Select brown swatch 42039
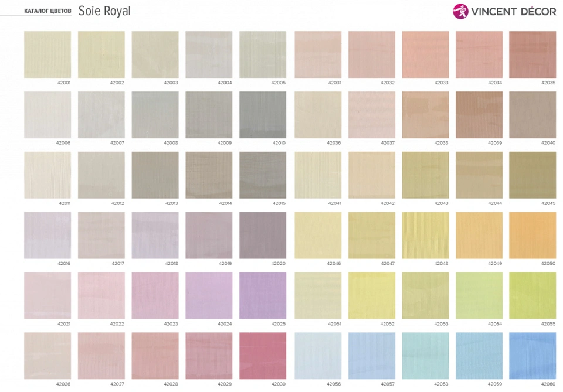 (479, 115)
